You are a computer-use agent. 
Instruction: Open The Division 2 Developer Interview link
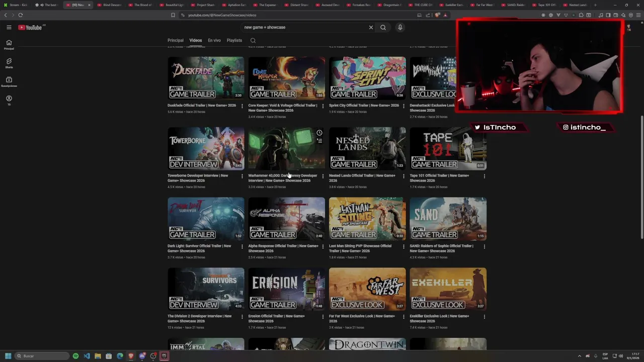(x=200, y=319)
